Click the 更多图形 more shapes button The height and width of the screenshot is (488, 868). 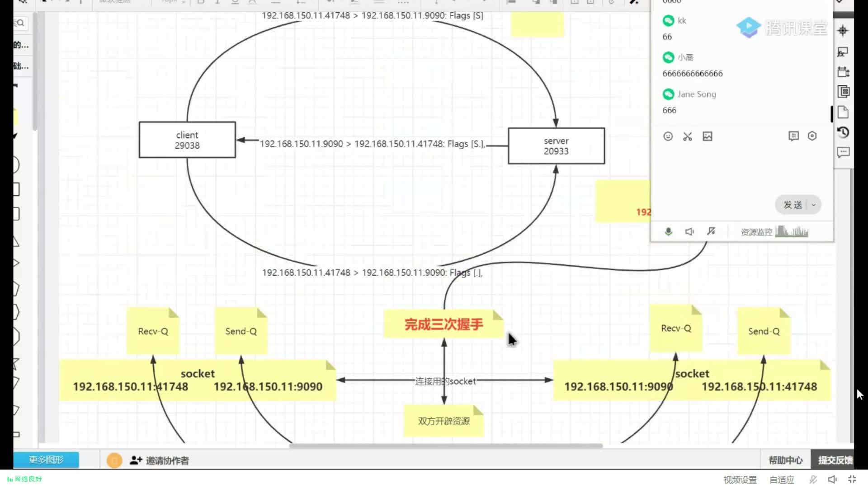46,460
